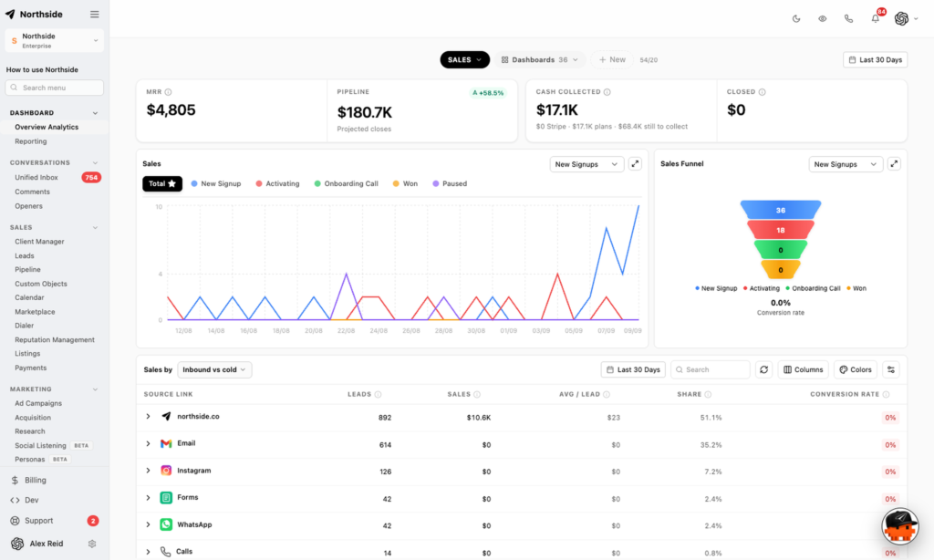Click the MRR info icon
934x560 pixels.
pyautogui.click(x=168, y=92)
